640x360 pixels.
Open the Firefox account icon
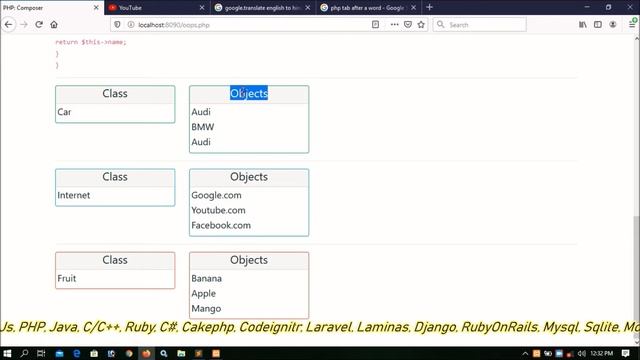coord(613,24)
